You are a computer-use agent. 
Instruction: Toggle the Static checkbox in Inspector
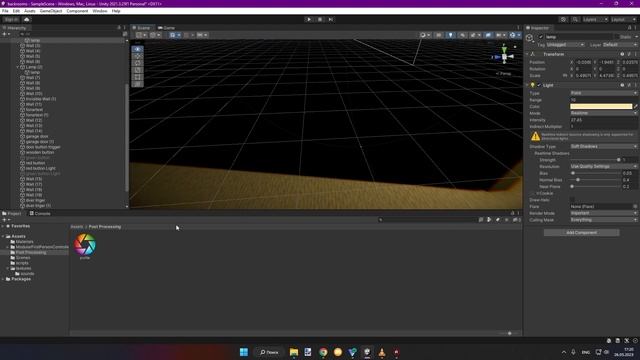617,37
